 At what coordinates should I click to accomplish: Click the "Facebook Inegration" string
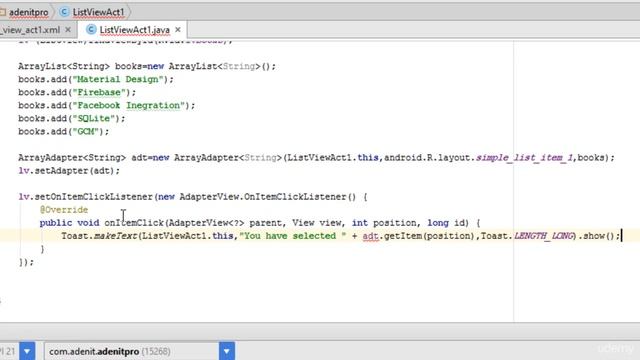pyautogui.click(x=129, y=105)
